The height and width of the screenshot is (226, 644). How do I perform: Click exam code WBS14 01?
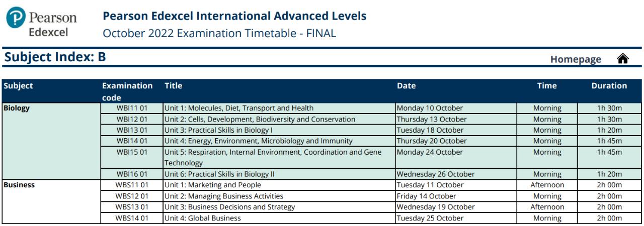(132, 218)
